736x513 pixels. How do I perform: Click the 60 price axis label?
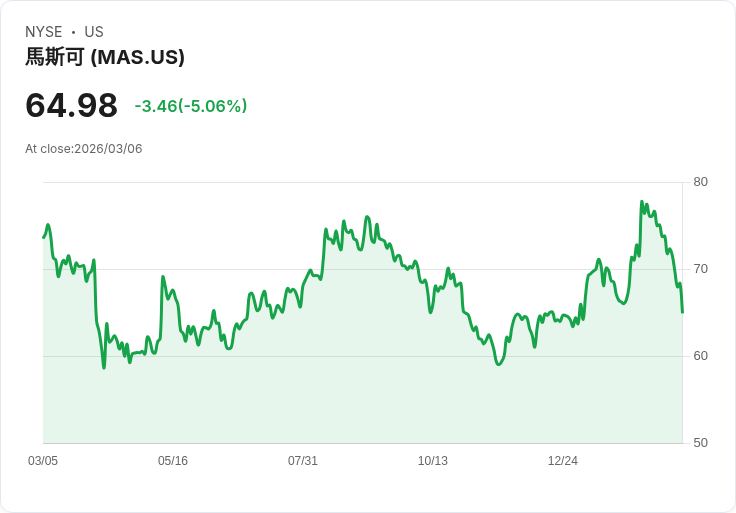(x=700, y=356)
